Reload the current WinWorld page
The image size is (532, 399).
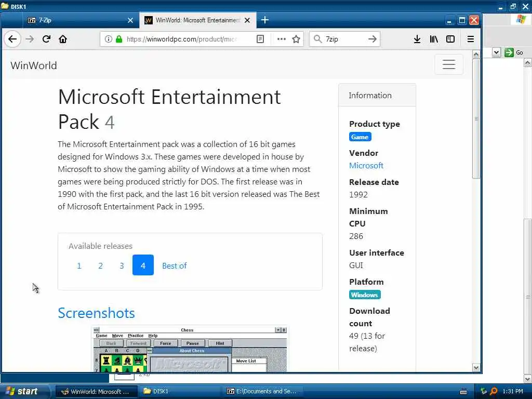46,39
